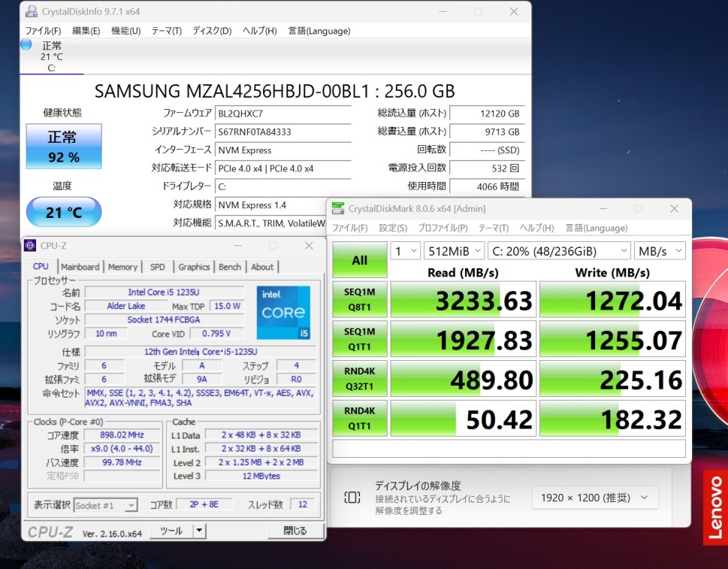This screenshot has width=728, height=569.
Task: Click the total host reads 12120 GB value
Action: (487, 113)
